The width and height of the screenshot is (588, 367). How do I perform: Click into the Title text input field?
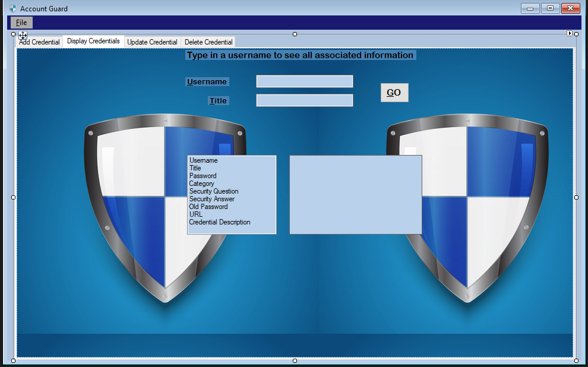(304, 100)
